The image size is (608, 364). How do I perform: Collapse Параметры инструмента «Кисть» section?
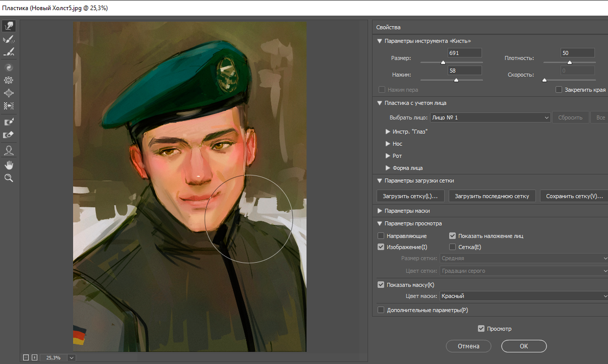[x=379, y=41]
